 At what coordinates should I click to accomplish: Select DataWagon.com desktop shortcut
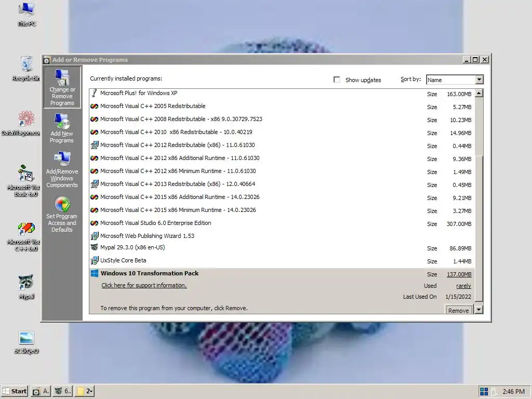[x=21, y=123]
